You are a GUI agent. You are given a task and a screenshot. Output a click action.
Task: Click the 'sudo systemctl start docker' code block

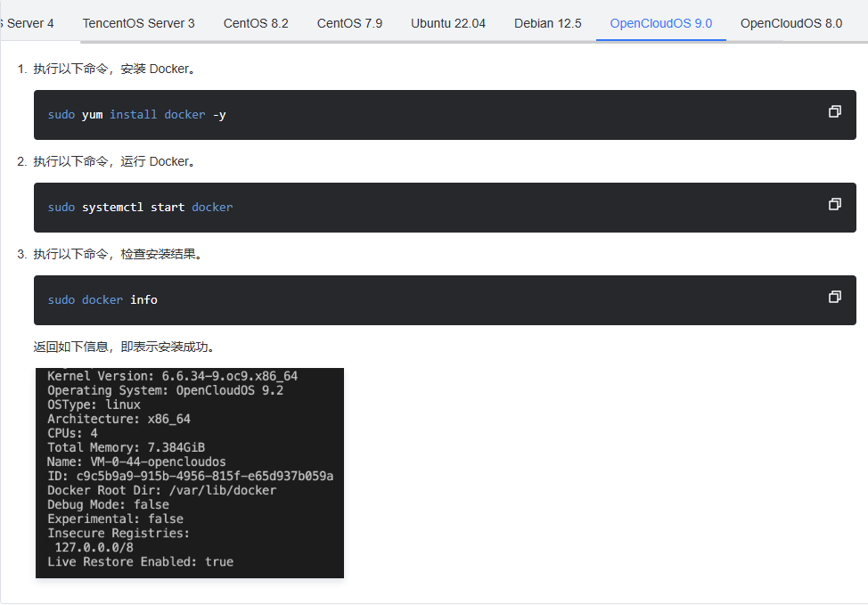pyautogui.click(x=445, y=207)
